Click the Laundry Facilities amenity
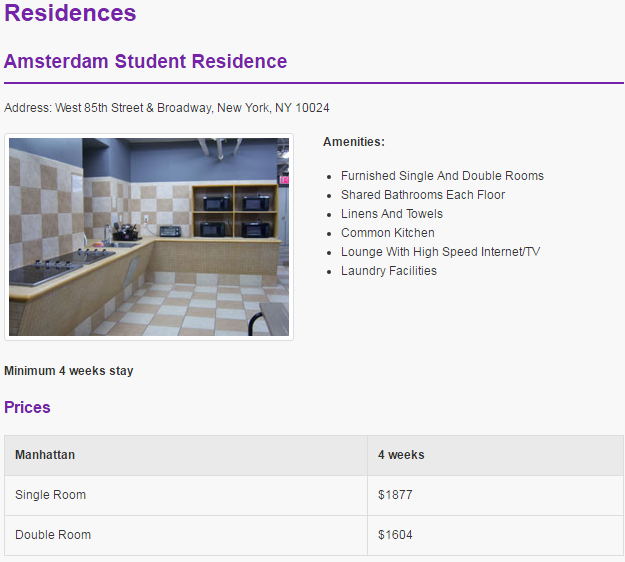This screenshot has width=625, height=562. tap(389, 271)
